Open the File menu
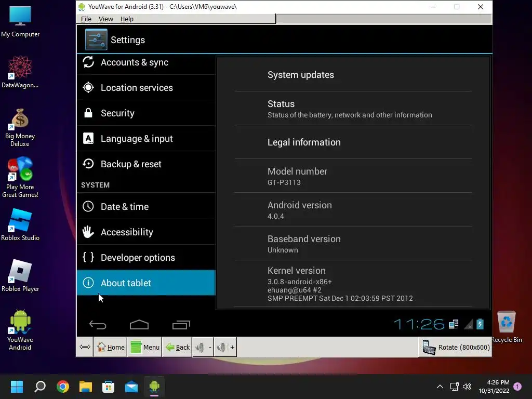The height and width of the screenshot is (399, 532). coord(86,19)
